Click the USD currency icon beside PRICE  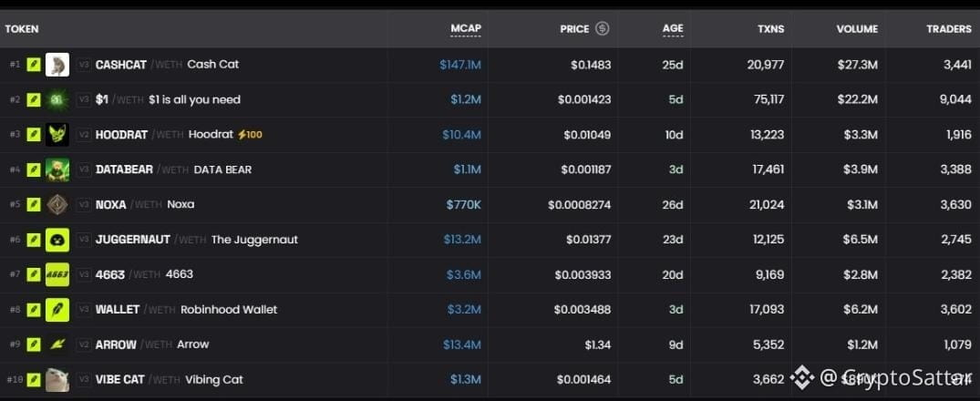pos(602,28)
